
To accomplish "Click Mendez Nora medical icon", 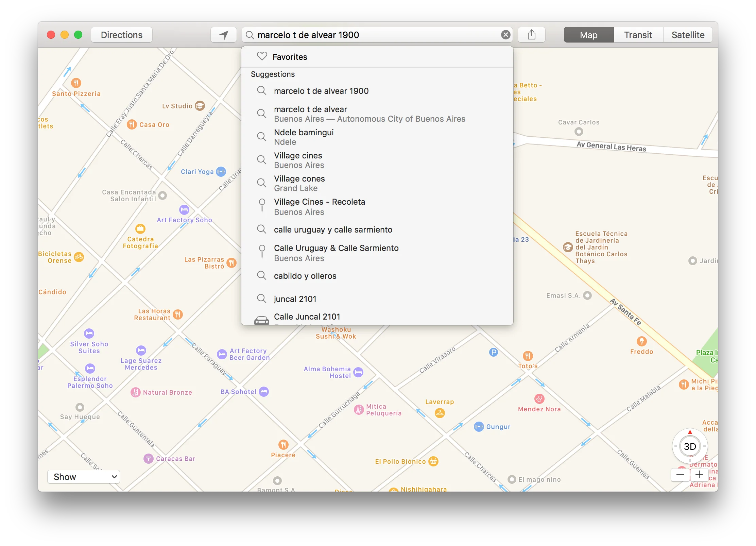I will [x=539, y=398].
